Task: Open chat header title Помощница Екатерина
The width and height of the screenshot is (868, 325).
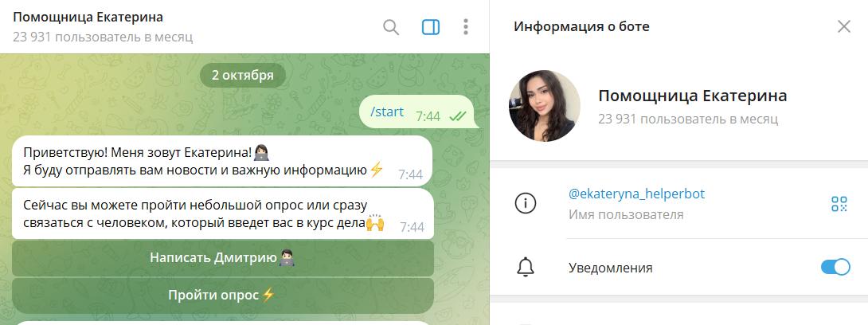Action: [x=88, y=18]
